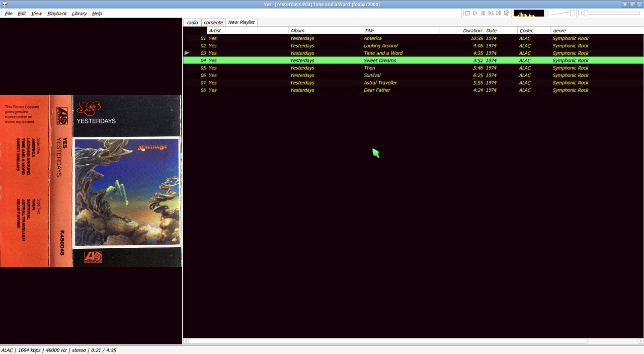
Task: Click the 6:25 duration of Survival
Action: click(x=478, y=75)
